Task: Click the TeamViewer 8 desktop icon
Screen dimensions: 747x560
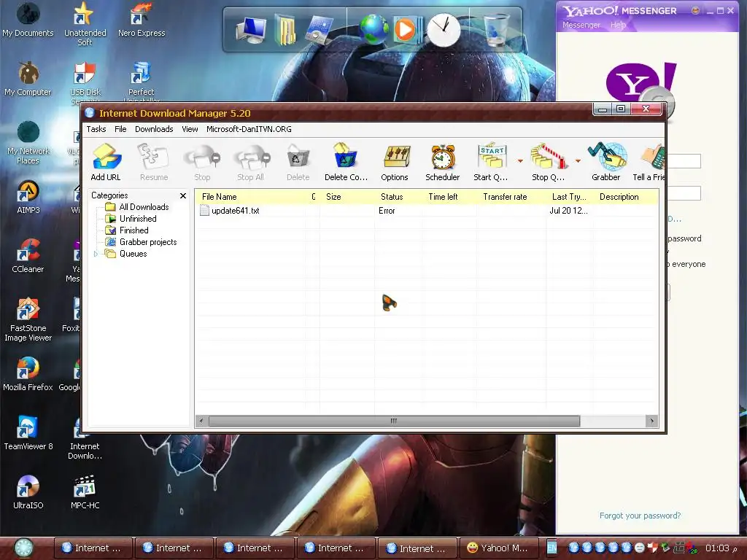Action: pos(28,433)
